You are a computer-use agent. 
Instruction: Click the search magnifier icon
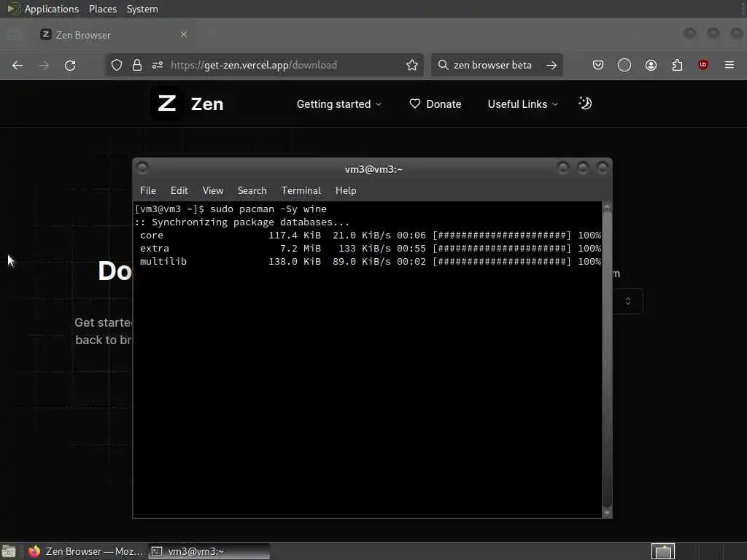[x=443, y=65]
